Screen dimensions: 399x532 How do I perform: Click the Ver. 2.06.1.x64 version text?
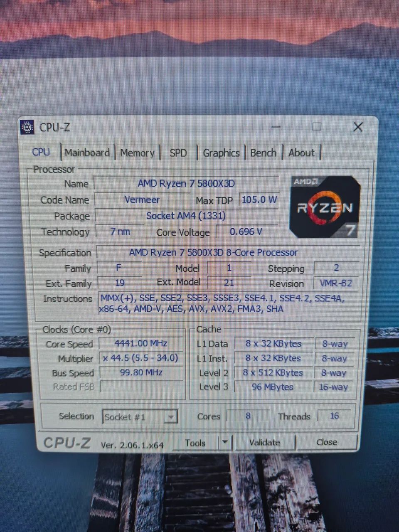click(133, 445)
